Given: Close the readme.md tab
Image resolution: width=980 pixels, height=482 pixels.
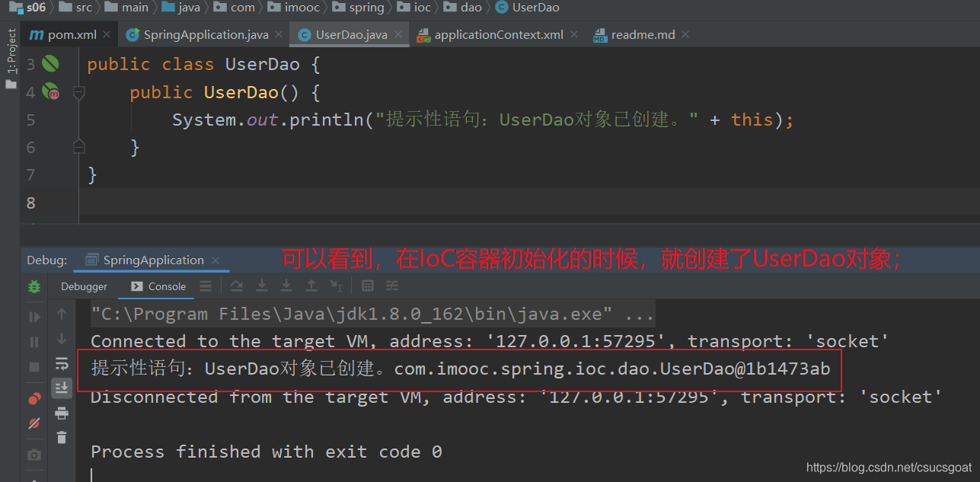Looking at the screenshot, I should pos(685,34).
